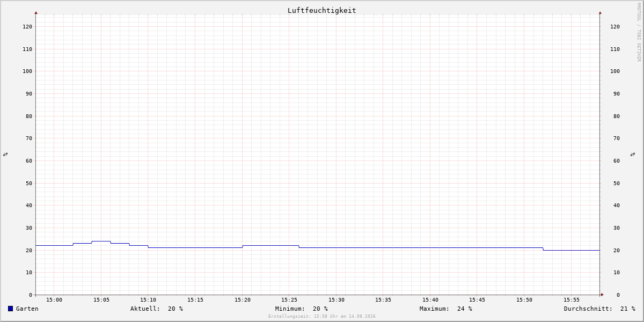Screen dimensions: 644x322
Task: Click the blue Garten legend color swatch
Action: 10,309
